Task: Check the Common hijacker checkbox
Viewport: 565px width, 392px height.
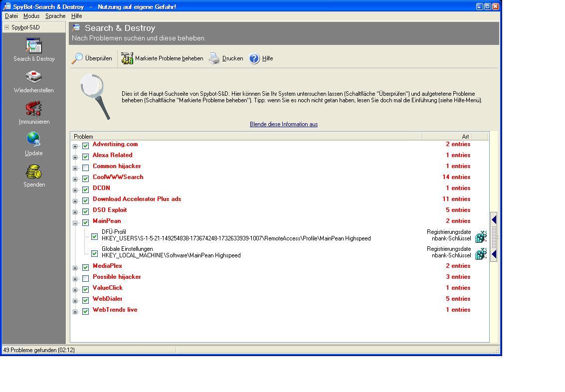Action: click(85, 168)
